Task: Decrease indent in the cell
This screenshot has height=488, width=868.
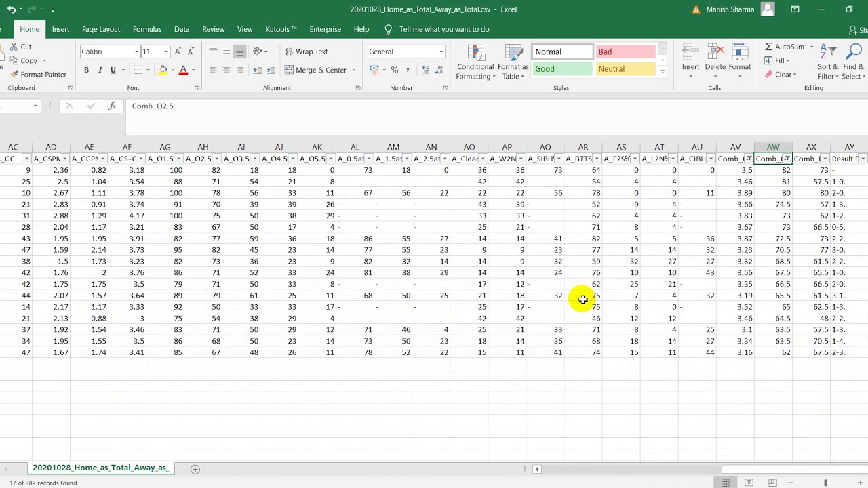Action: (258, 70)
